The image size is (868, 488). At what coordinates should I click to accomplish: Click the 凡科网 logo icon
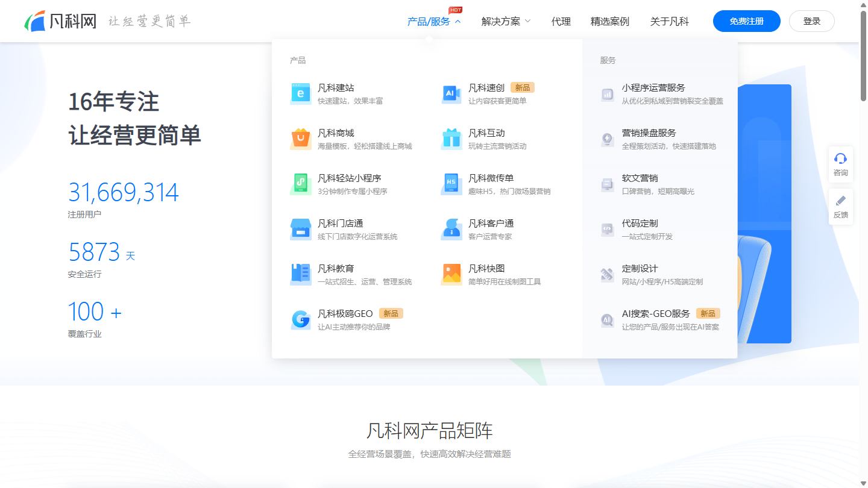tap(35, 21)
